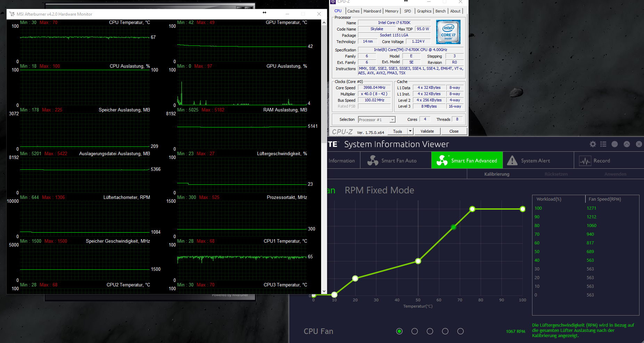Click the fan curve point at 100°C
The width and height of the screenshot is (644, 343).
[523, 209]
